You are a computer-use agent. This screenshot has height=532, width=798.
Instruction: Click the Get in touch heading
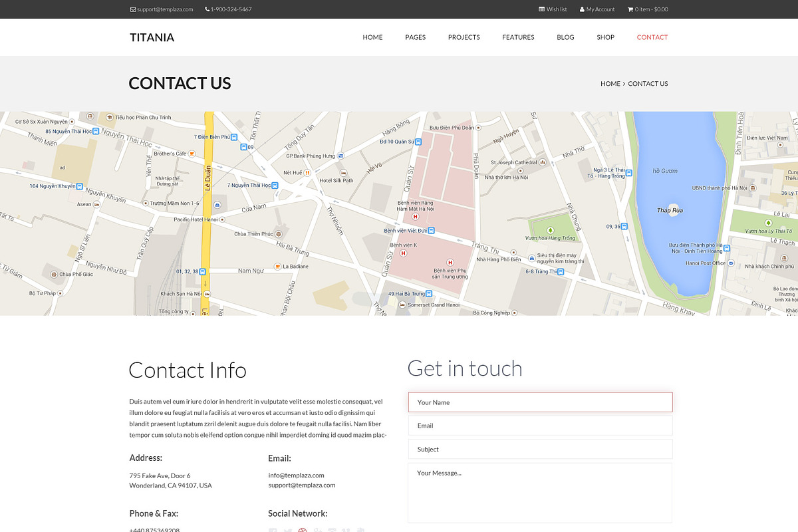tap(465, 368)
